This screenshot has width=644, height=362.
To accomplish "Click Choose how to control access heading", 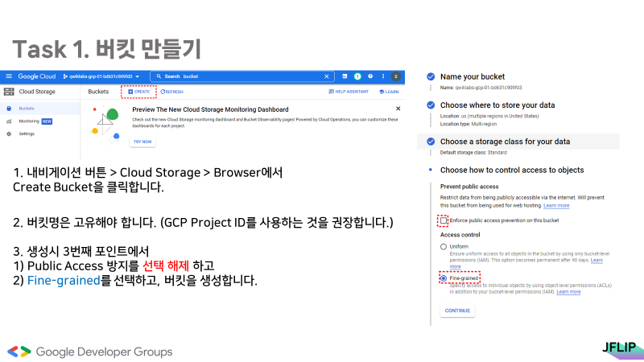I will click(512, 171).
